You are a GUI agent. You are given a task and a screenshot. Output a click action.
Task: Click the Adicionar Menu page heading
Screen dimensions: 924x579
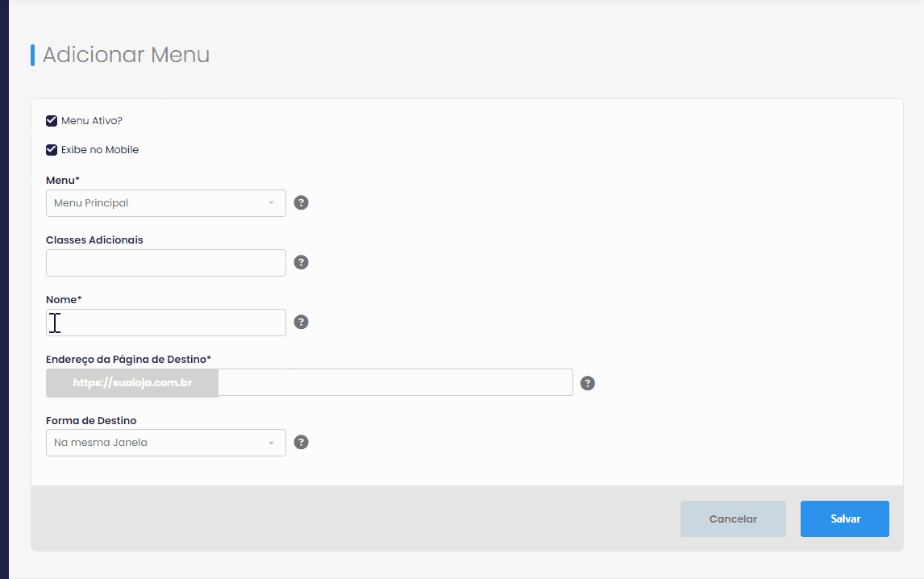point(126,55)
